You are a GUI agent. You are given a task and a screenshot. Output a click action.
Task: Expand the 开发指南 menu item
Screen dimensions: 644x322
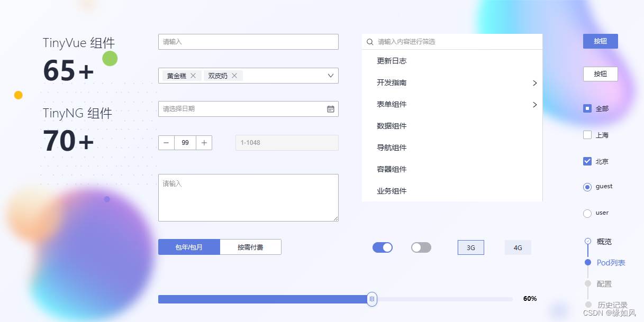tap(392, 82)
